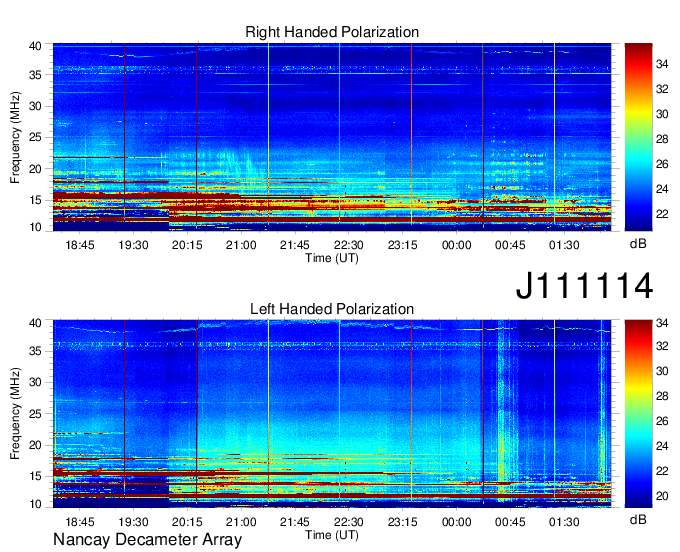The width and height of the screenshot is (680, 552).
Task: Click "01:30" tick on left-handed plot time axis
Action: [564, 522]
